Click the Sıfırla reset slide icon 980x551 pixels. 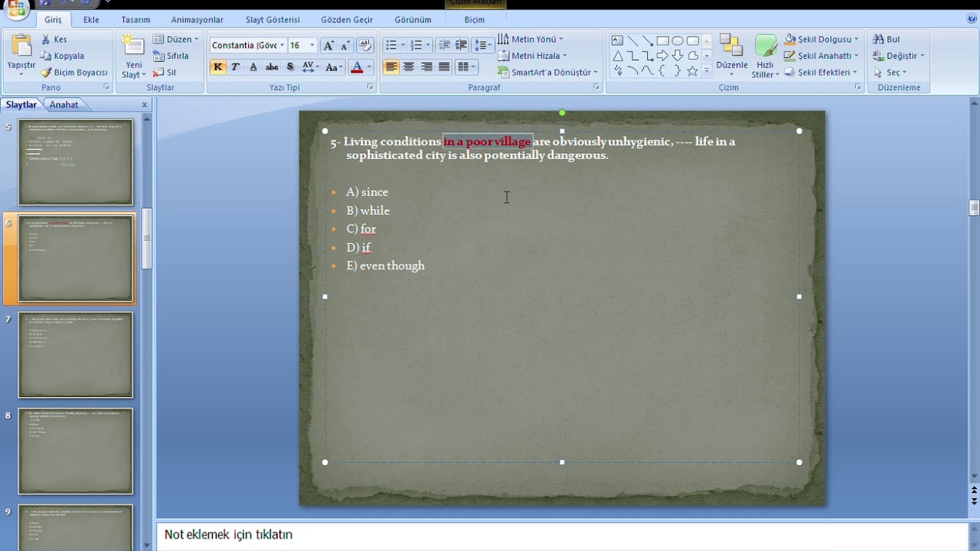pos(158,56)
